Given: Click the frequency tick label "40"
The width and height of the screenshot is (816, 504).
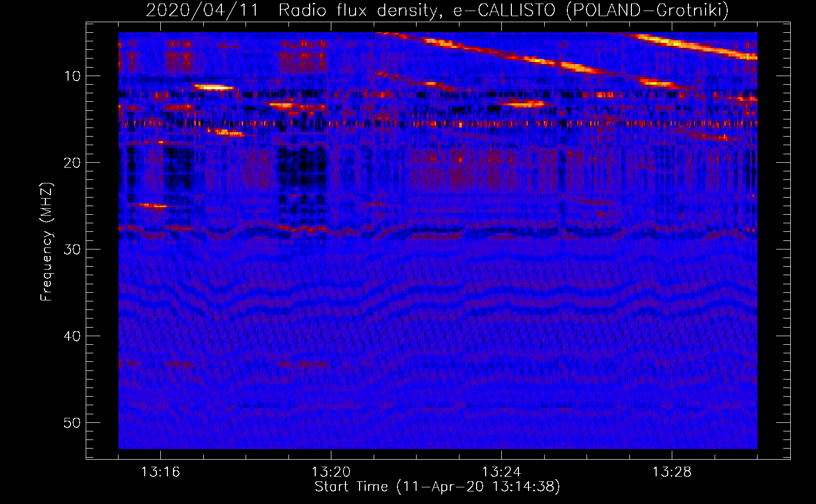Looking at the screenshot, I should pos(72,336).
